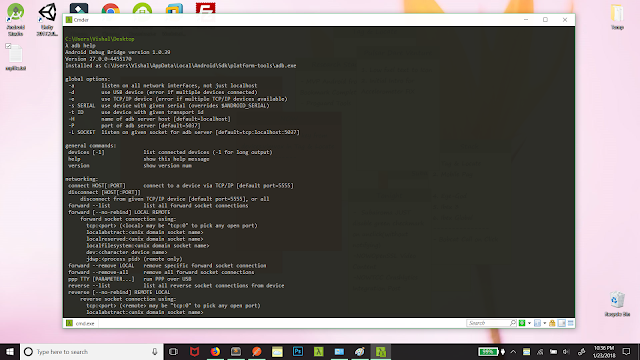Click the green battery percentage indicator

pyautogui.click(x=488, y=351)
